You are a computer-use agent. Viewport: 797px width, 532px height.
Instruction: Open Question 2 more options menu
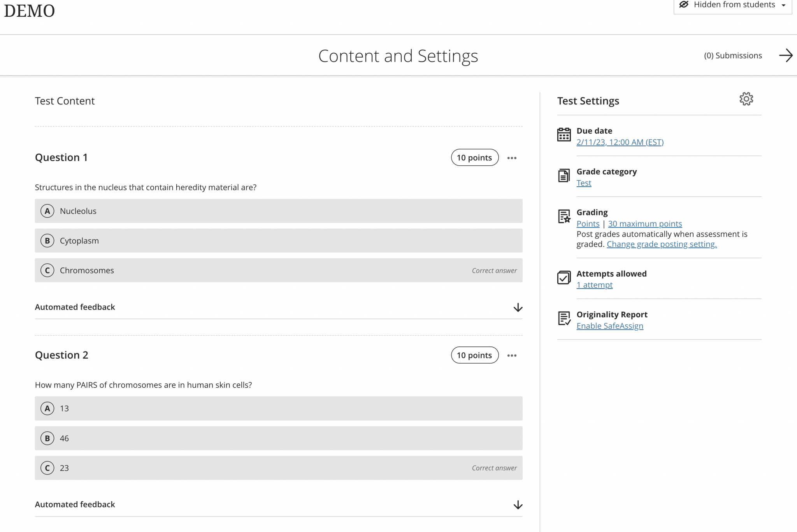click(x=512, y=355)
